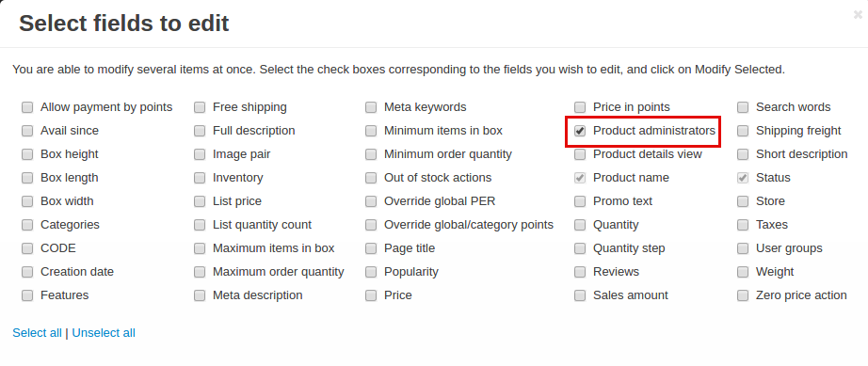Tick the Zero price action checkbox
Screen dimensions: 868x366
click(x=743, y=295)
